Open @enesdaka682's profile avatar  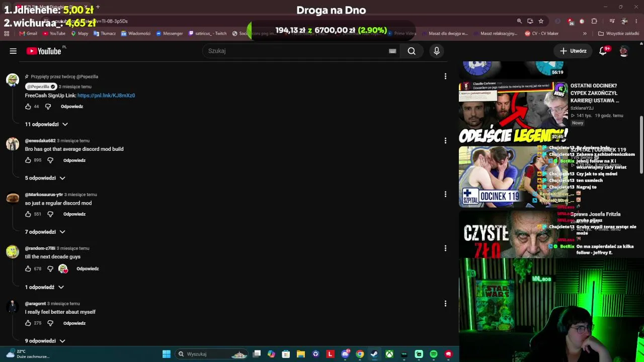(x=13, y=144)
